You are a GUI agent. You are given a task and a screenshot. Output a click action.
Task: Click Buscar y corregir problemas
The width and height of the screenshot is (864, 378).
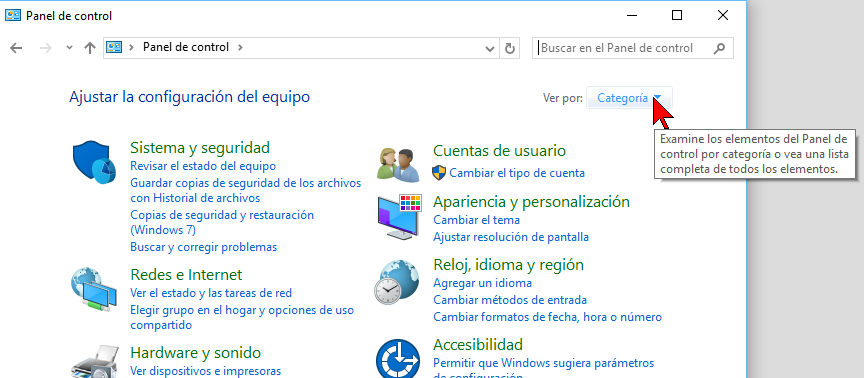click(203, 247)
